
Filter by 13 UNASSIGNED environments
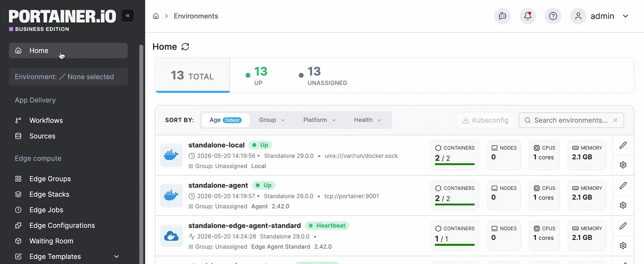tap(323, 75)
